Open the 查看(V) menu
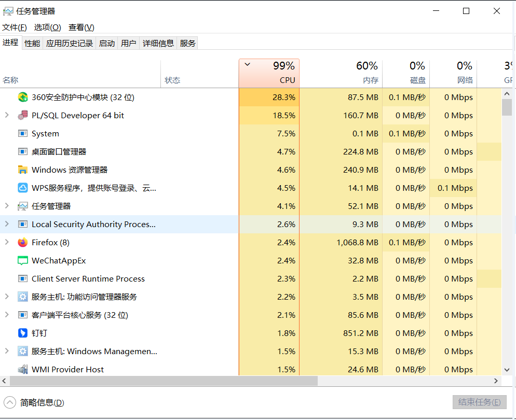The height and width of the screenshot is (420, 516). click(x=82, y=27)
